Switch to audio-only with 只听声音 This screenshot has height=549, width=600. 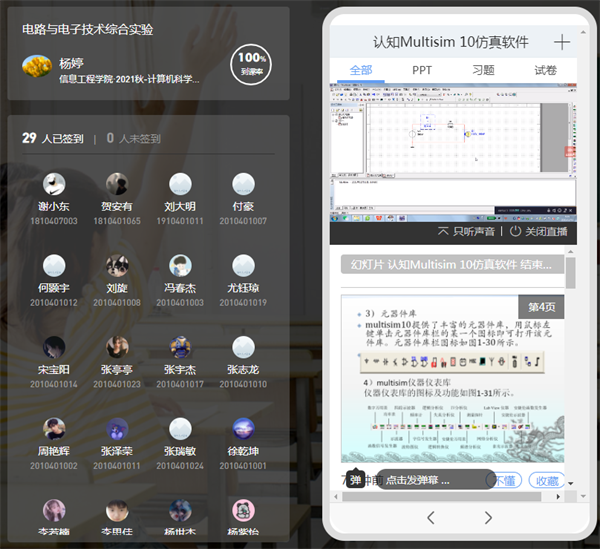point(466,231)
